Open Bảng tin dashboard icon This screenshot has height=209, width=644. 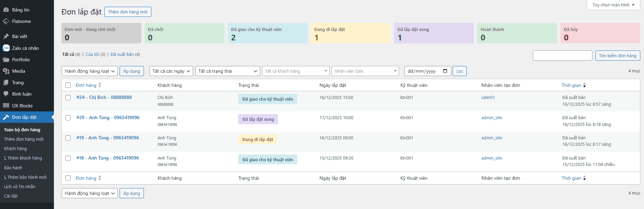[6, 10]
